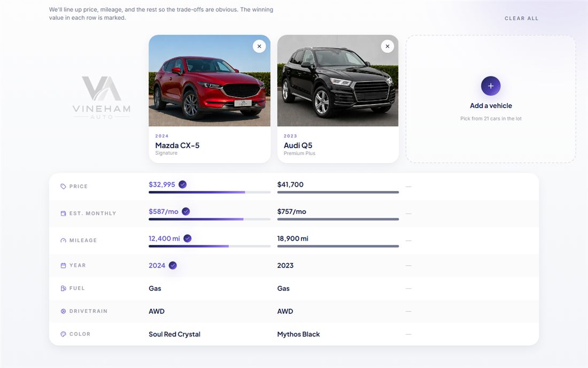Click the Audi Q5 mileage bar
Viewport: 588px width, 368px height.
(338, 246)
